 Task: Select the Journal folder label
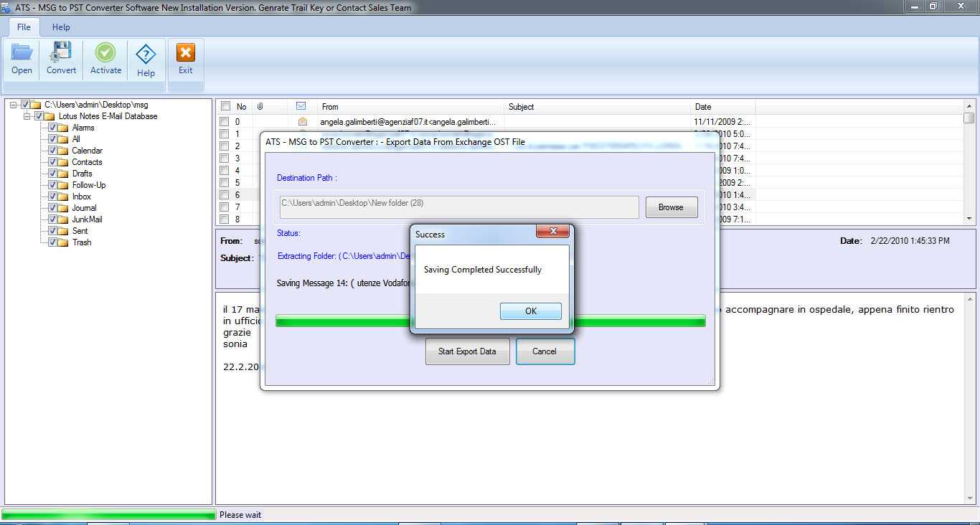[x=85, y=208]
